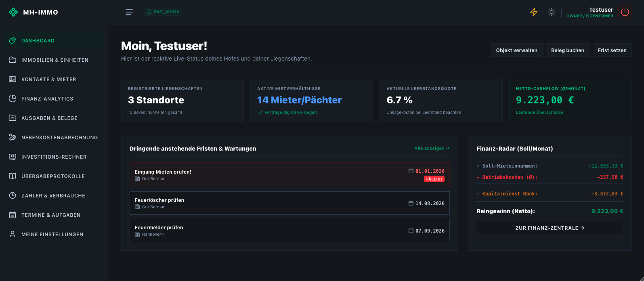
Task: Click the red FÄLLIG! badge
Action: [434, 179]
